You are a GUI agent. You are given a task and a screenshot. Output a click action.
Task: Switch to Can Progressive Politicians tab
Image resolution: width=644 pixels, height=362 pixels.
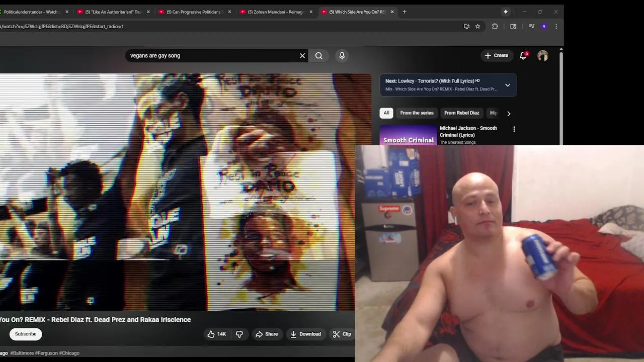194,12
